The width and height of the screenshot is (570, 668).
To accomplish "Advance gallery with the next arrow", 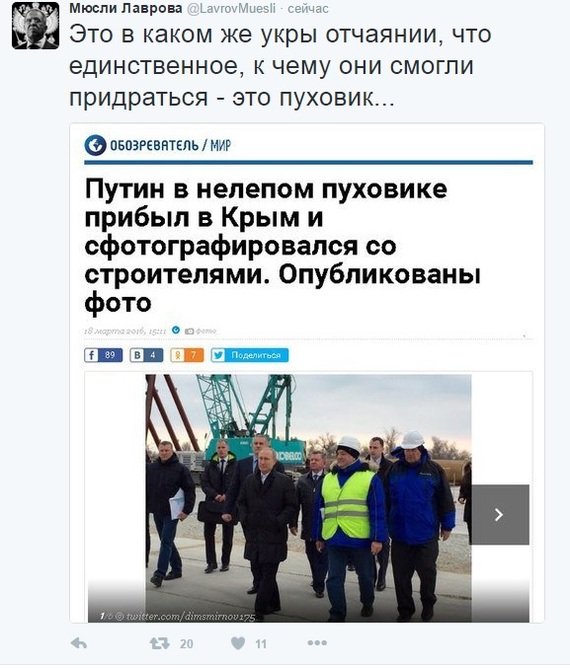I will [x=499, y=515].
